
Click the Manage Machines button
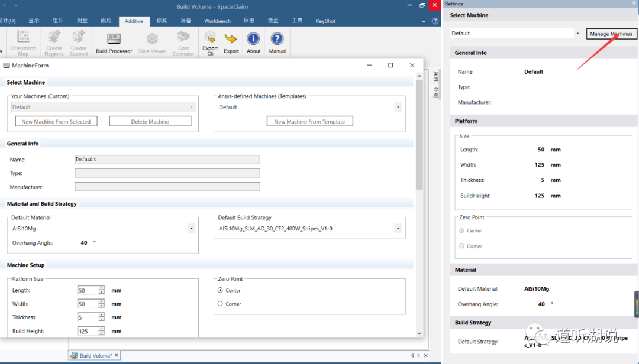[x=611, y=34]
